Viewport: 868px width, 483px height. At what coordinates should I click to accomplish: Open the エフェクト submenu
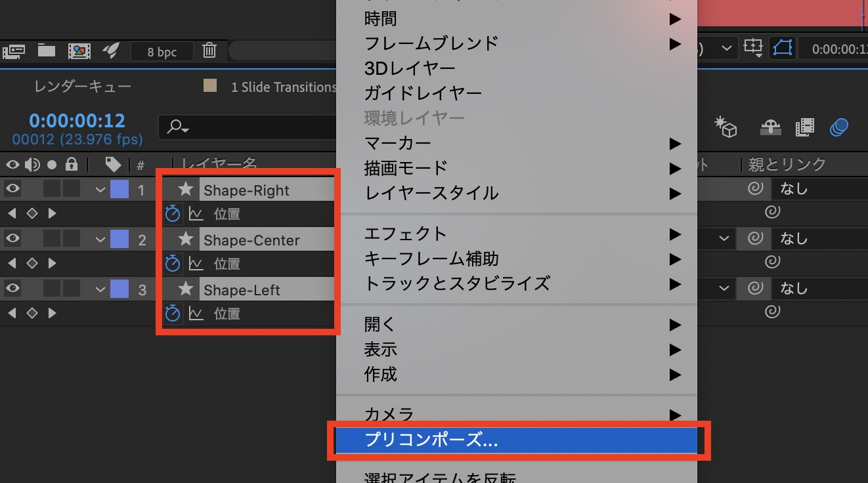tap(516, 233)
